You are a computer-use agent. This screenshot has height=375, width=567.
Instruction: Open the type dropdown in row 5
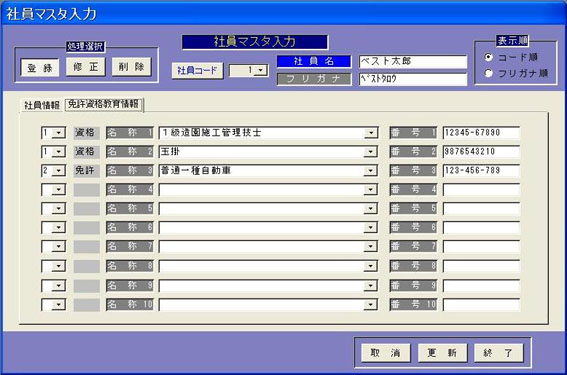click(x=59, y=209)
